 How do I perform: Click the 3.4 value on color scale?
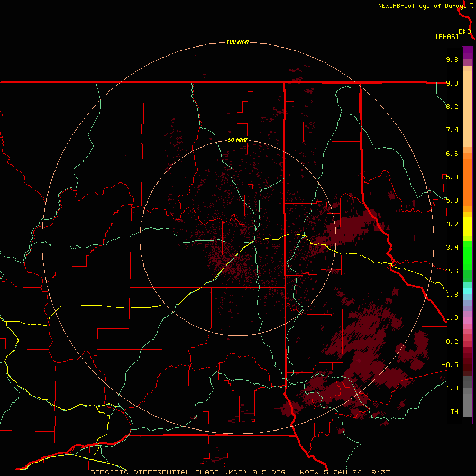(452, 248)
